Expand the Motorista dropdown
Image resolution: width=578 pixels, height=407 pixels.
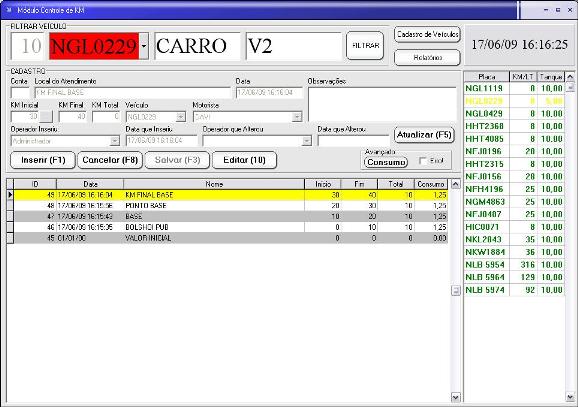tap(297, 117)
